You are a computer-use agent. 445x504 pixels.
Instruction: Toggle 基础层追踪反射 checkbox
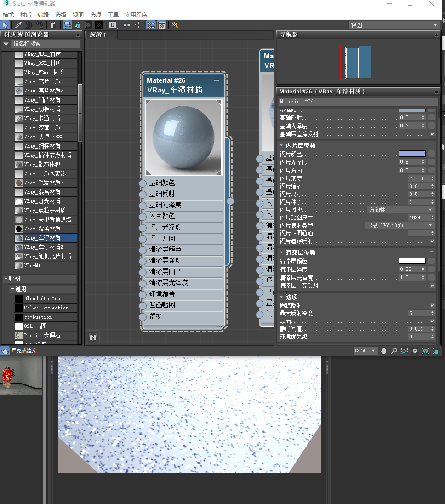coord(432,134)
